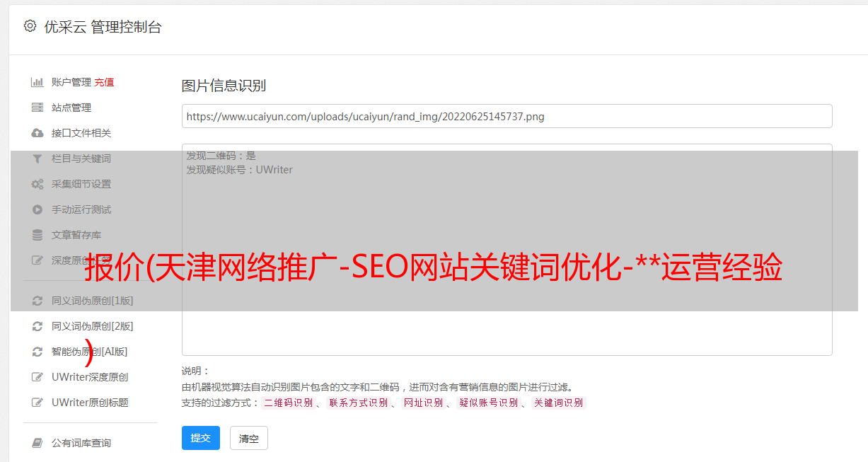
Task: Click the 二维码识别 tag
Action: (288, 403)
